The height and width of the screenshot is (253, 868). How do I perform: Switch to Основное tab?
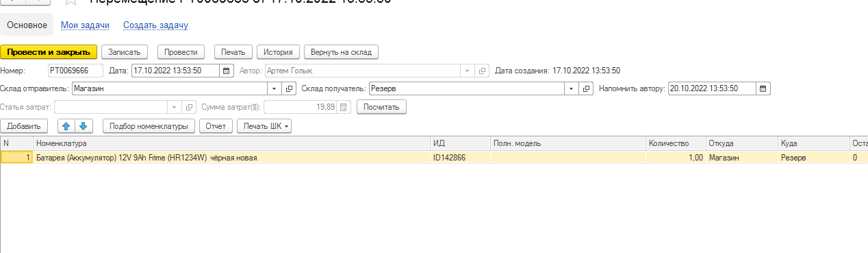coord(27,25)
